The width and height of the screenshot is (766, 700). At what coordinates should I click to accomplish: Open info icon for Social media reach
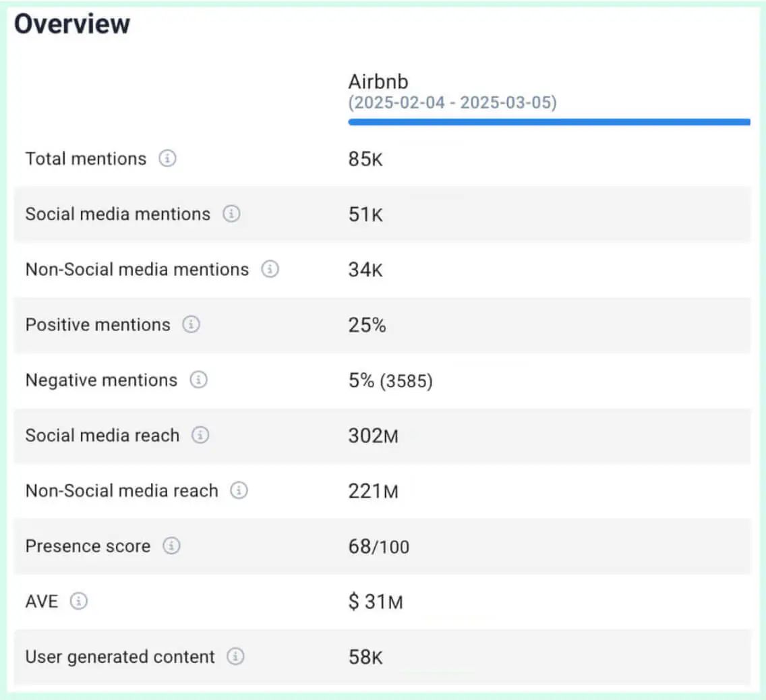tap(200, 435)
